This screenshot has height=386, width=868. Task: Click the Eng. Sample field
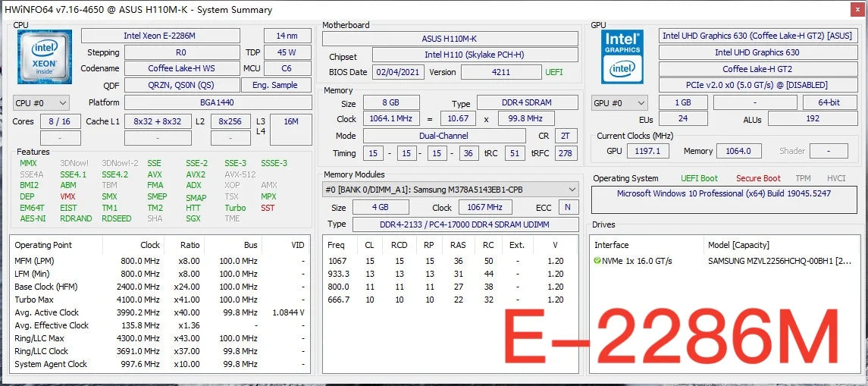click(x=276, y=85)
